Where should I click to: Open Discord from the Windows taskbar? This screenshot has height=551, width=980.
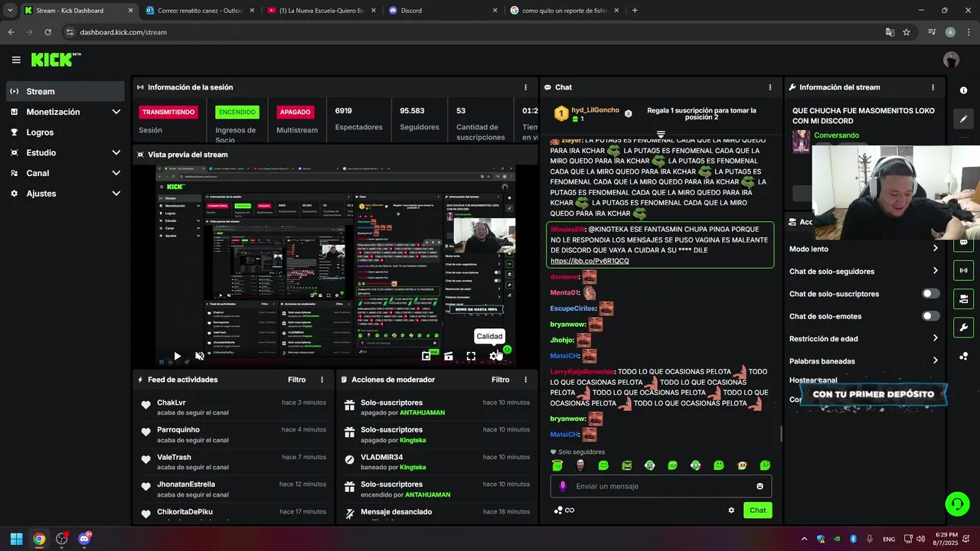(84, 539)
